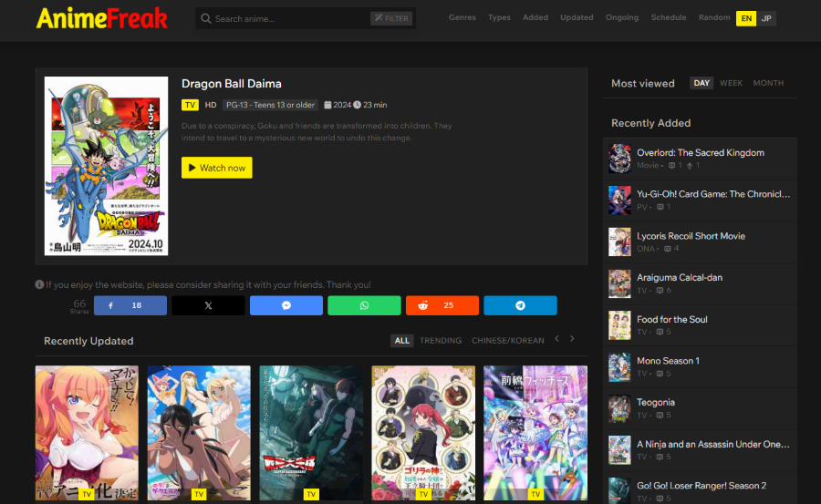Show Most viewed by MONTH

[x=768, y=83]
